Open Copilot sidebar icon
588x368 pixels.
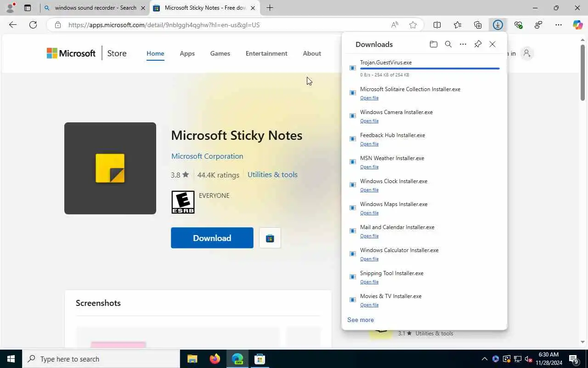coord(578,25)
